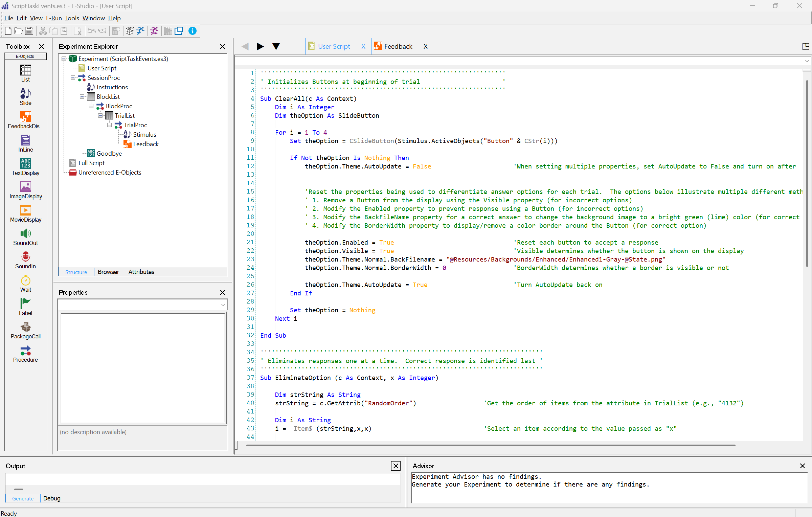Click the blue Run experiment icon

140,31
